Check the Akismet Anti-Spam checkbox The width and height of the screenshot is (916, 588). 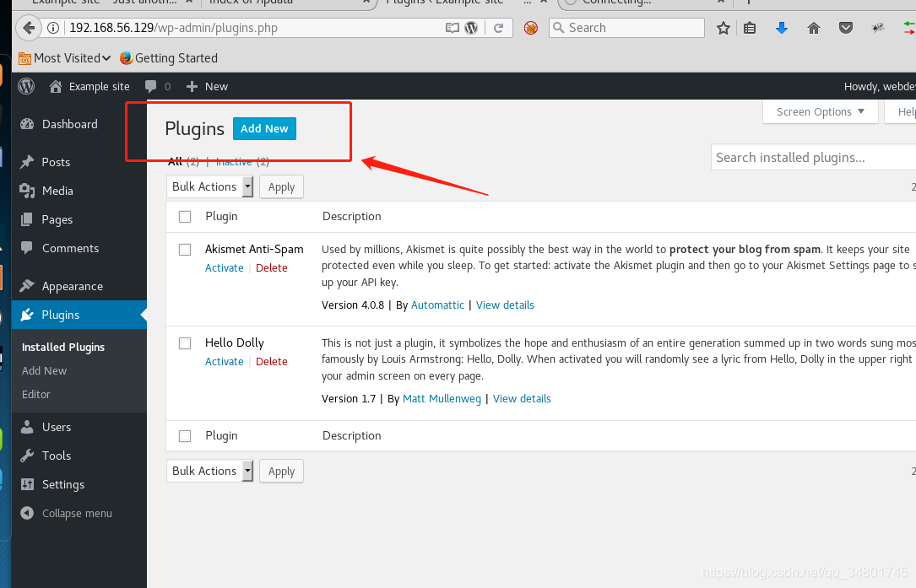coord(185,250)
